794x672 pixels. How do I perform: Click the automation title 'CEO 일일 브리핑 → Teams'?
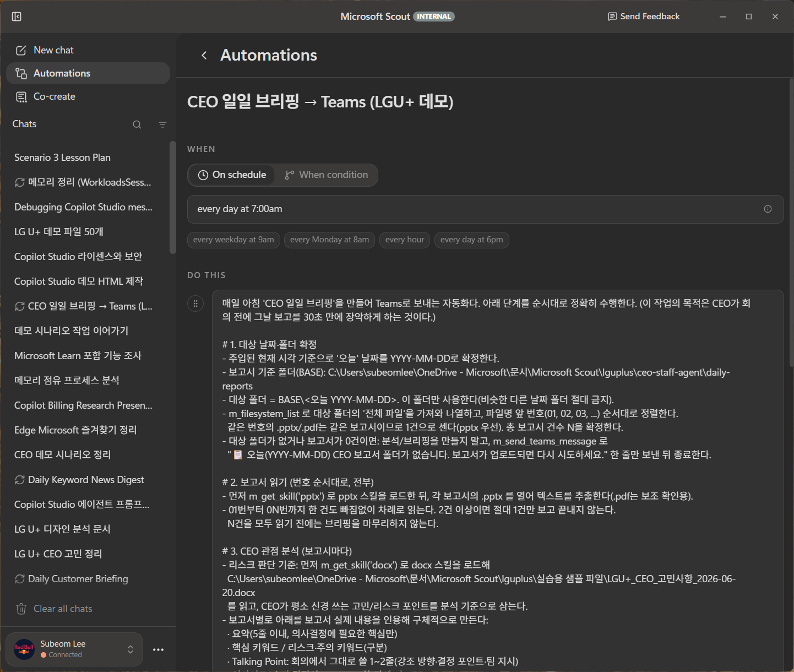pyautogui.click(x=320, y=102)
